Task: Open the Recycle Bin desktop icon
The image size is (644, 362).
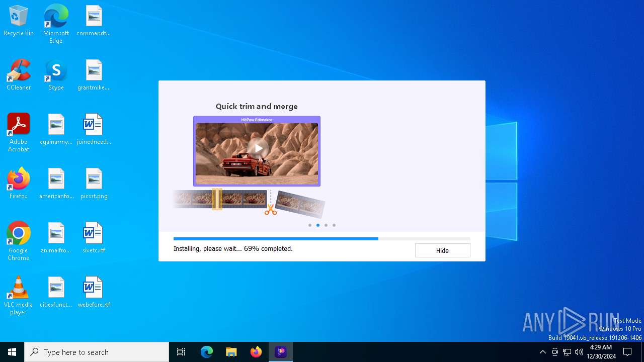Action: (x=19, y=21)
